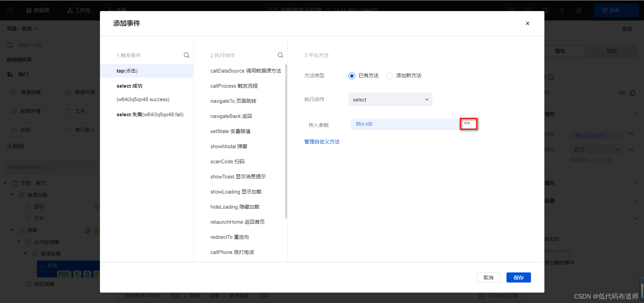Choose callPhone 拨打电话 action
Screen dimensions: 644x303
tap(232, 252)
